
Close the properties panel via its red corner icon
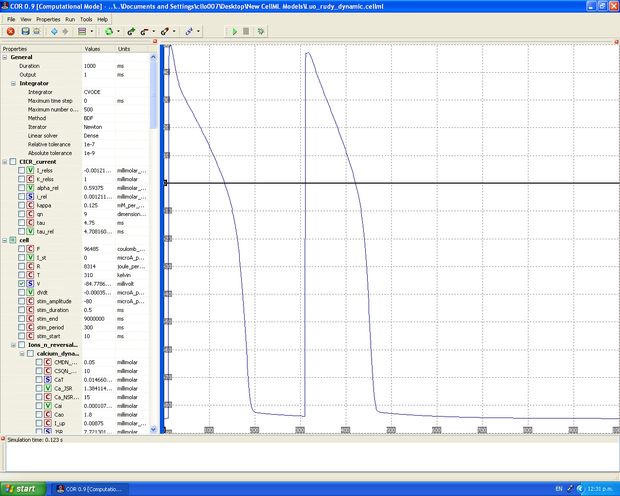[x=155, y=41]
